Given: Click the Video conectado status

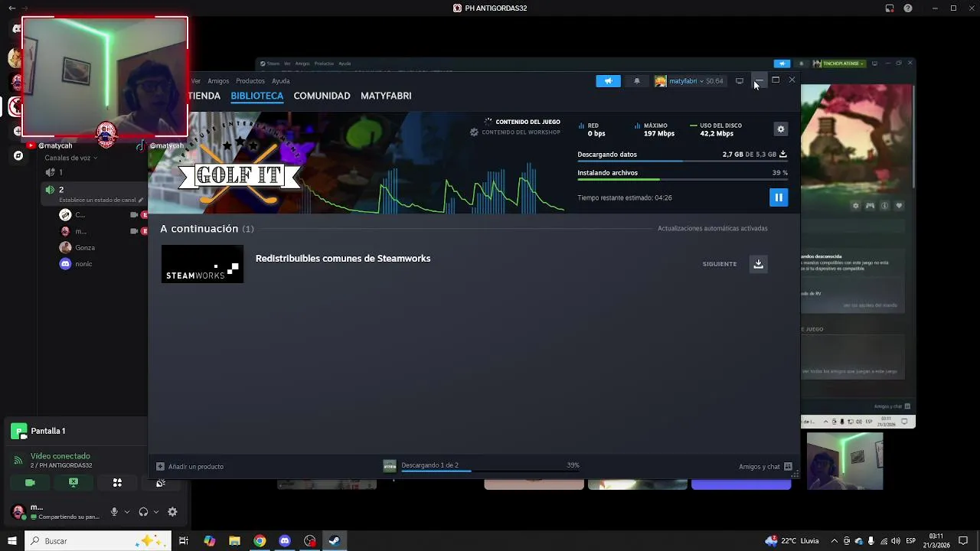Looking at the screenshot, I should (60, 456).
